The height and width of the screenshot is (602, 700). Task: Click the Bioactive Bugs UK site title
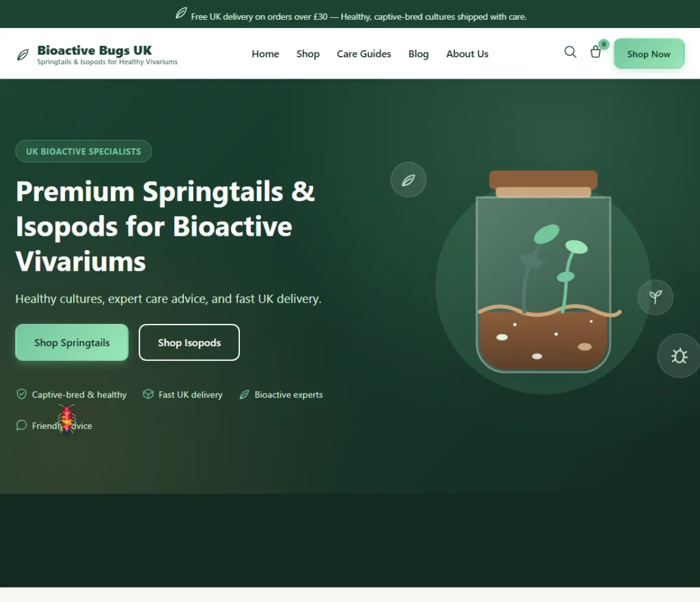[x=94, y=50]
